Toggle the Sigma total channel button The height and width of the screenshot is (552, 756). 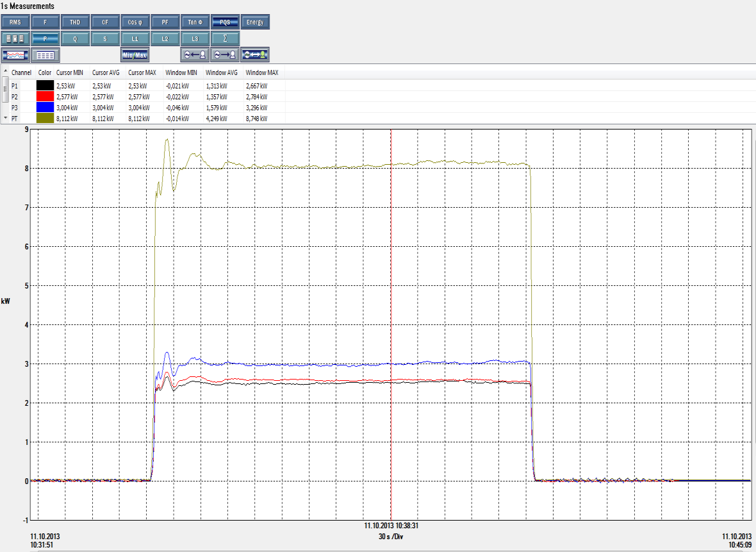click(225, 38)
